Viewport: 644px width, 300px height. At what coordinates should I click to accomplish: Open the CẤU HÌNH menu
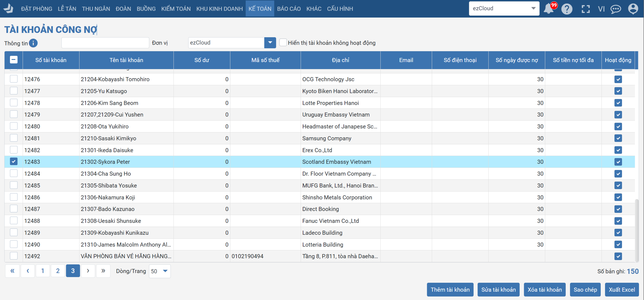340,9
